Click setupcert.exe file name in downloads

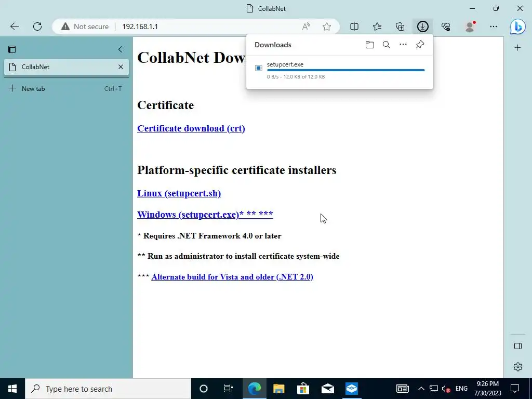[285, 64]
